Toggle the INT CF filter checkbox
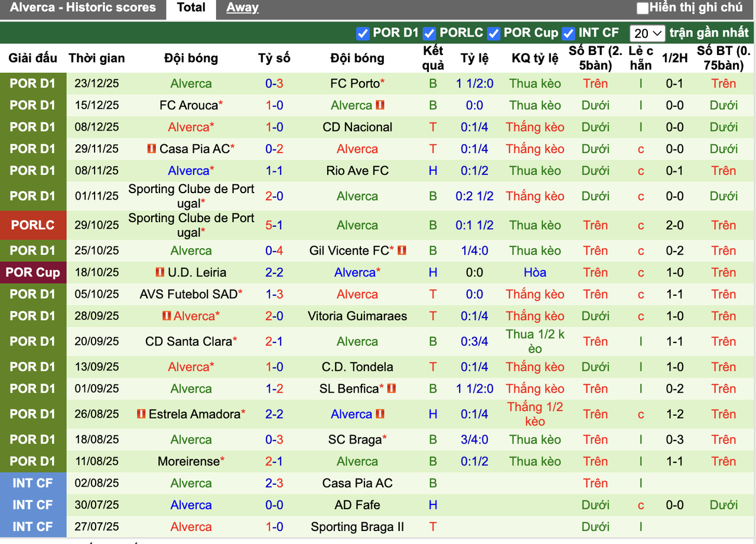This screenshot has height=544, width=756. [x=568, y=34]
